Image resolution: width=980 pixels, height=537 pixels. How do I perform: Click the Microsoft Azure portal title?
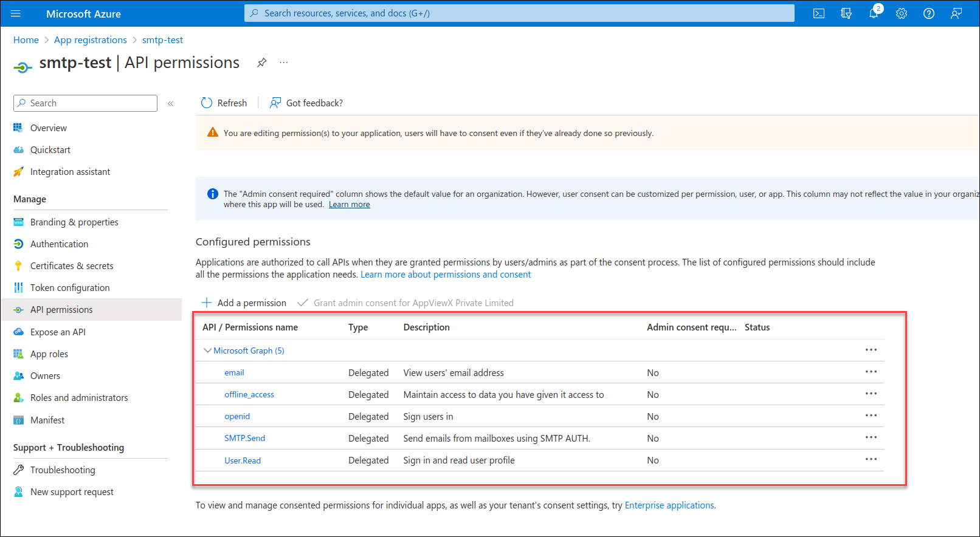point(83,13)
